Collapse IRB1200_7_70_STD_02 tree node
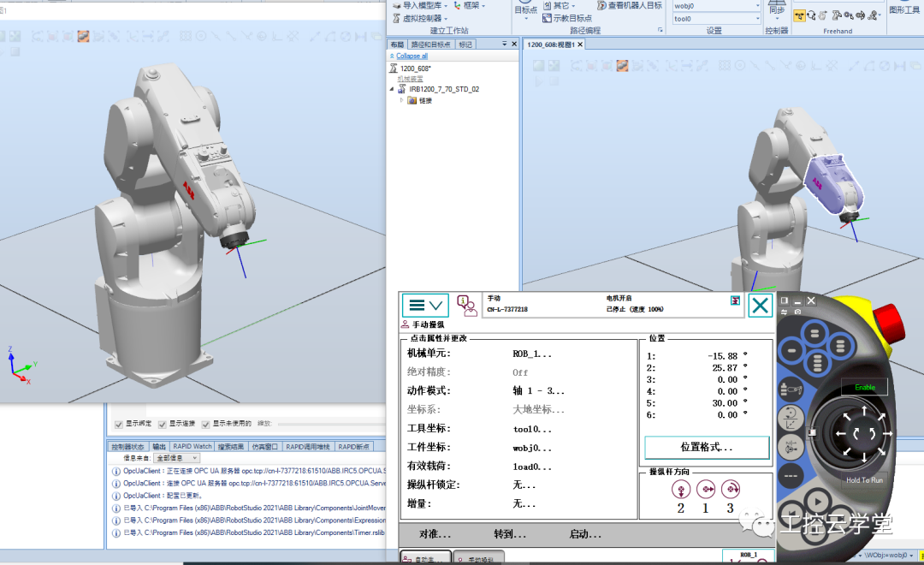The image size is (924, 565). 392,90
